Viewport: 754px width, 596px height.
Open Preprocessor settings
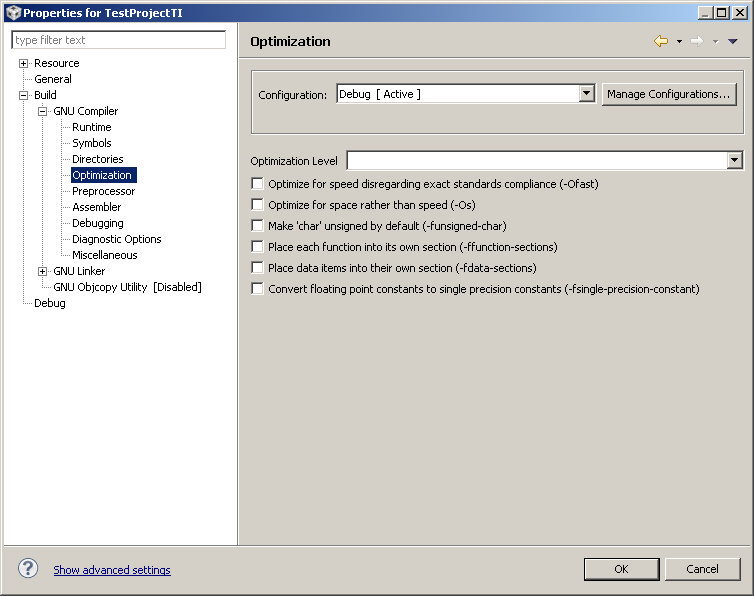pos(103,191)
